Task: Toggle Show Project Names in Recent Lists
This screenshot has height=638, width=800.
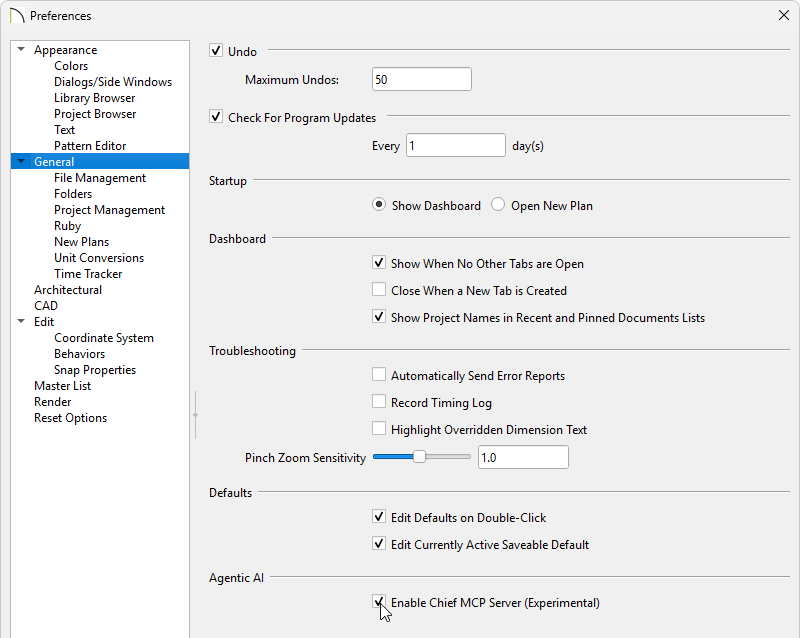Action: click(379, 317)
